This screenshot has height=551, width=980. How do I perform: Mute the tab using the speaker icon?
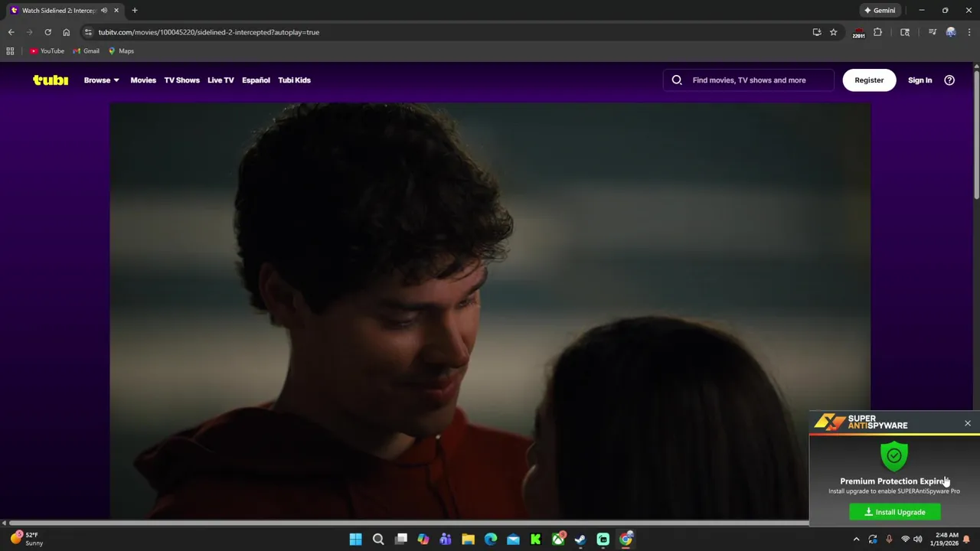[104, 11]
